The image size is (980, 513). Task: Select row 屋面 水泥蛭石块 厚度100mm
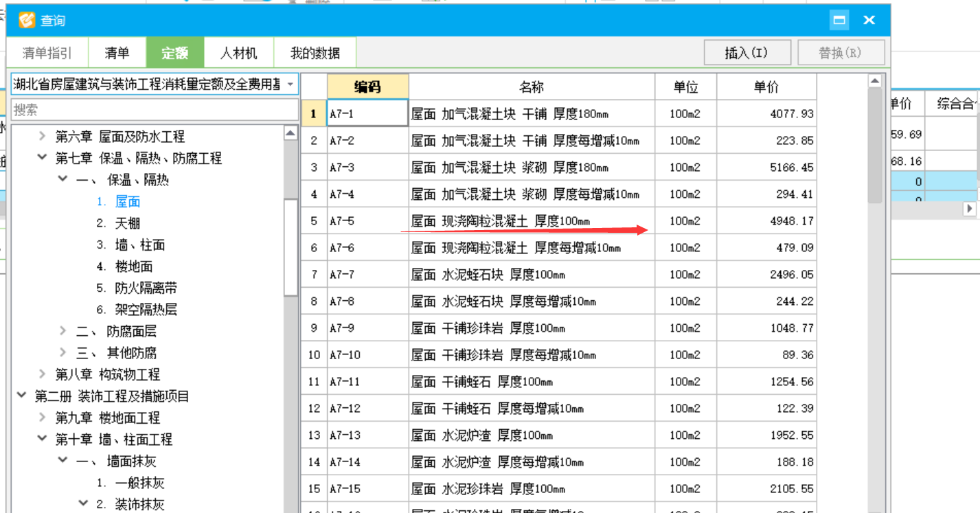click(532, 275)
